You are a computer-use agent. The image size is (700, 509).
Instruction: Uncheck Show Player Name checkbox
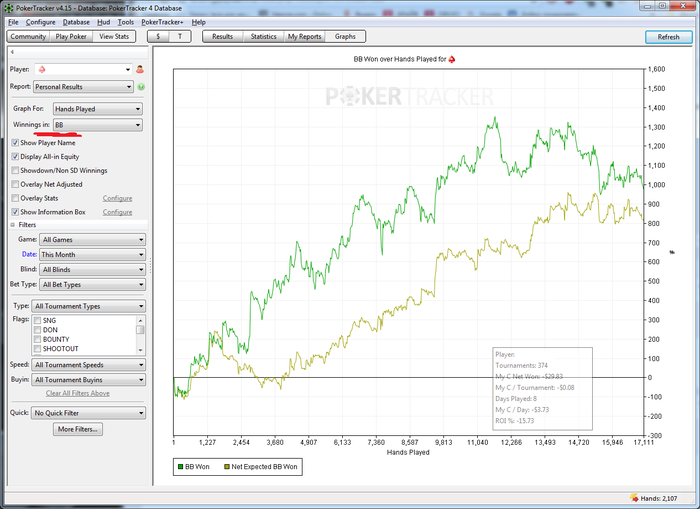[15, 143]
